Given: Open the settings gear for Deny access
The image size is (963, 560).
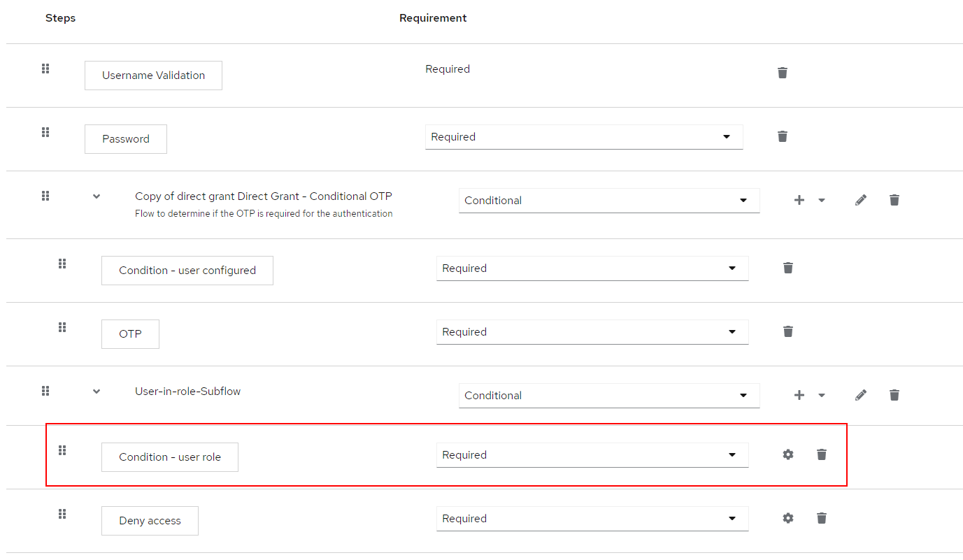Looking at the screenshot, I should click(787, 517).
